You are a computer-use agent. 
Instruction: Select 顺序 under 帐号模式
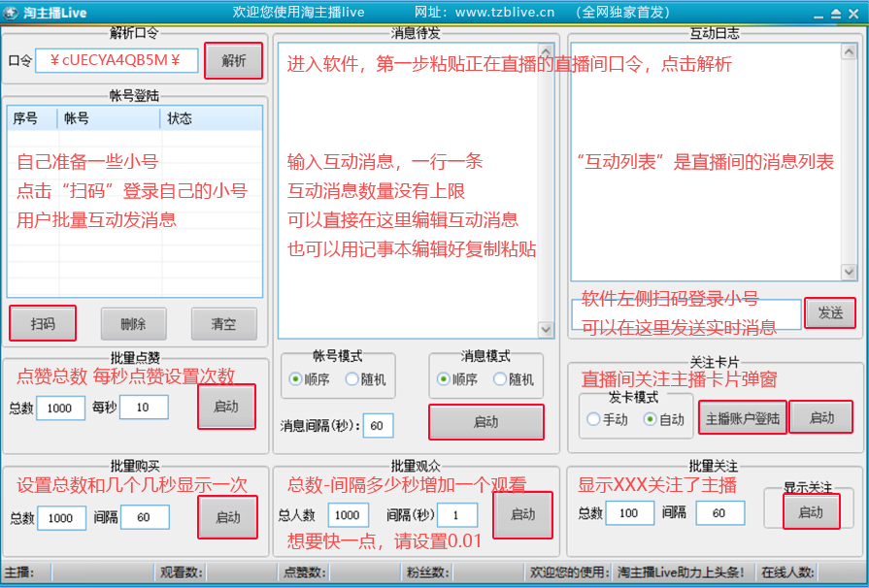point(310,379)
